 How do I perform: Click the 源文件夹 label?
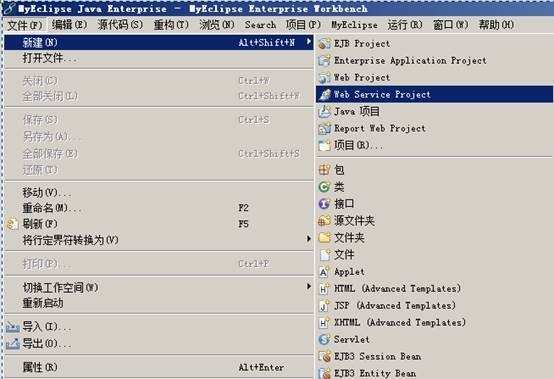[x=354, y=221]
